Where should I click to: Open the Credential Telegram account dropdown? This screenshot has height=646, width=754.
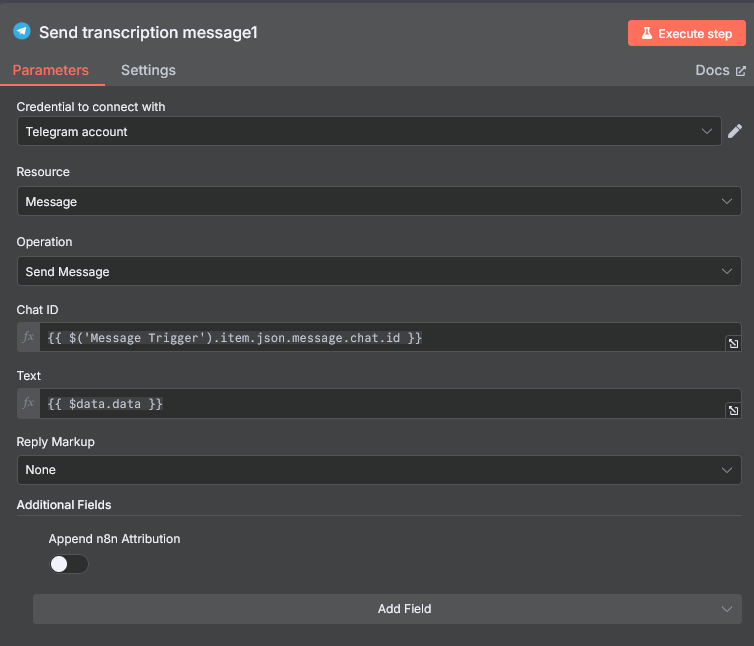click(369, 131)
